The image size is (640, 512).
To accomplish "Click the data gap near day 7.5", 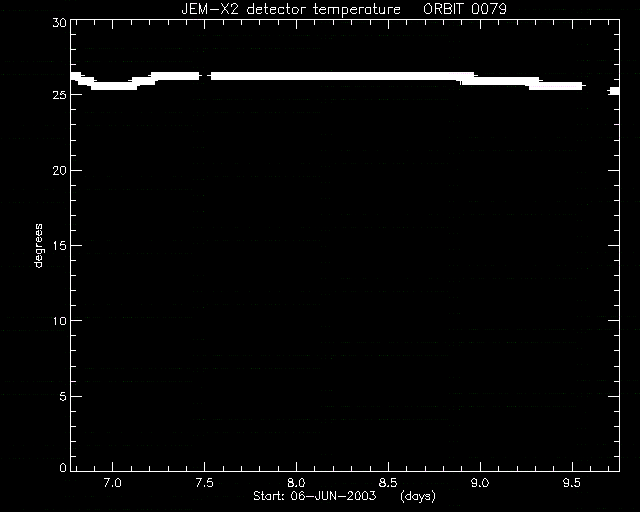I will [x=205, y=76].
